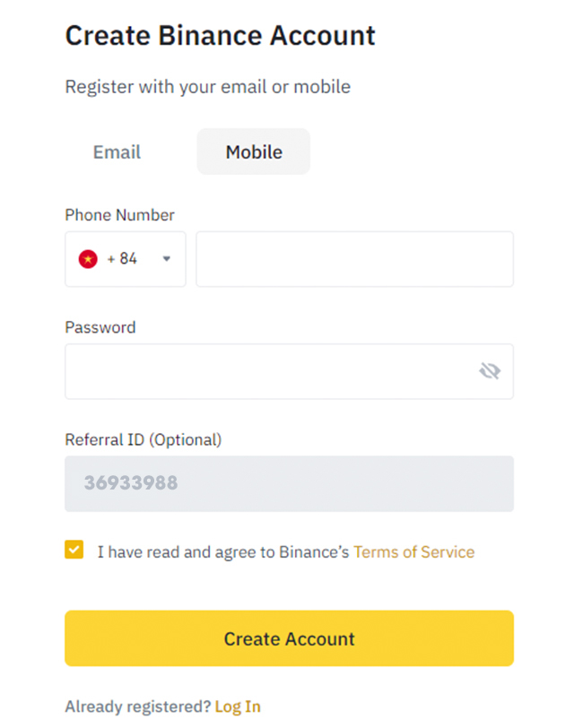Image resolution: width=574 pixels, height=728 pixels.
Task: Click the +84 country code text
Action: tap(122, 258)
